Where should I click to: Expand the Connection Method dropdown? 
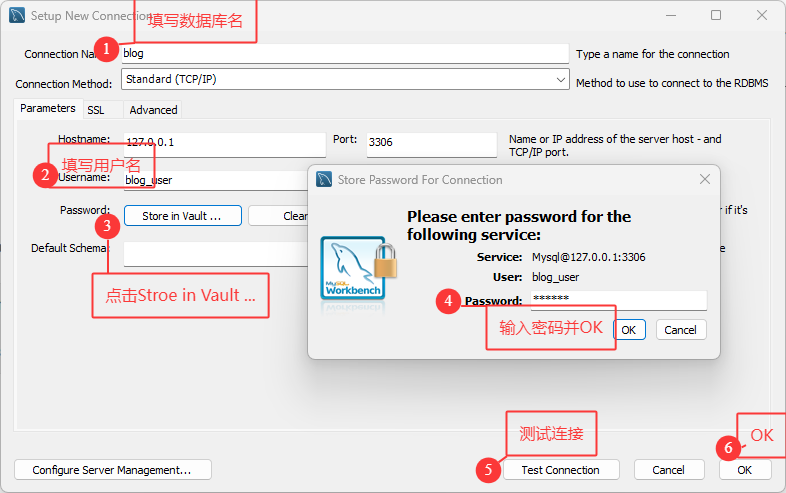pyautogui.click(x=560, y=79)
